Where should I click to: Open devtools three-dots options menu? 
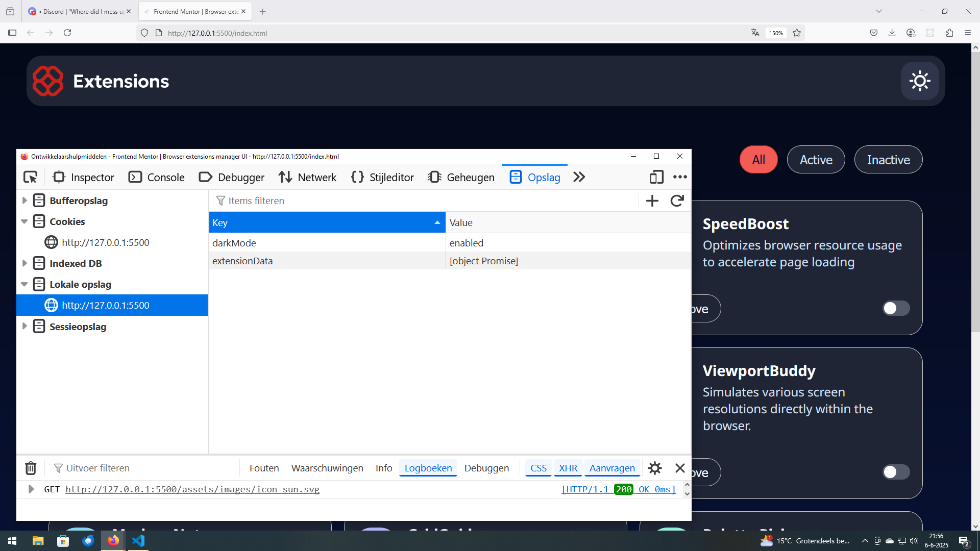(680, 177)
